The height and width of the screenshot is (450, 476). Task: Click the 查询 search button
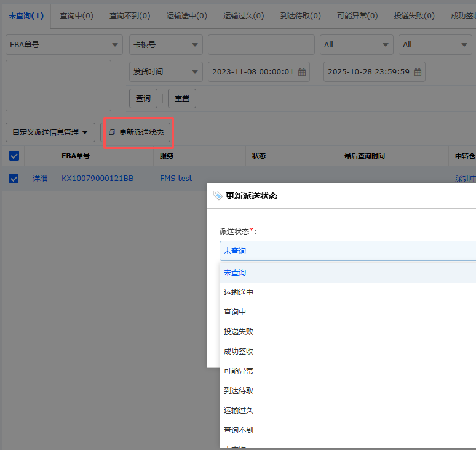(143, 98)
